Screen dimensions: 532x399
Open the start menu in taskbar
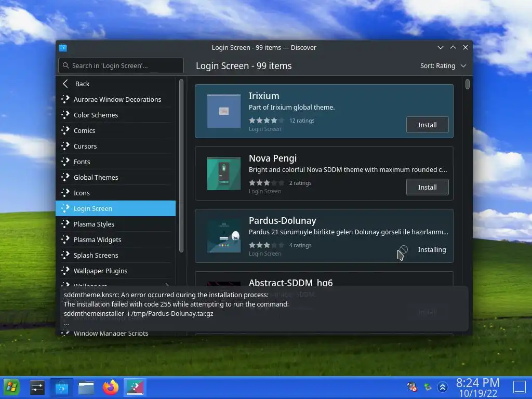pos(11,387)
